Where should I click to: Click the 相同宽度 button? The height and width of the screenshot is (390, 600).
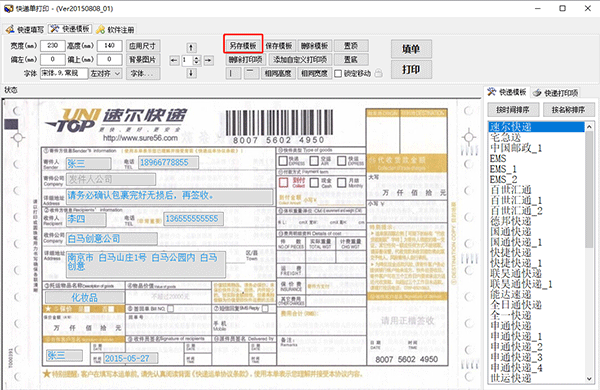click(x=314, y=73)
